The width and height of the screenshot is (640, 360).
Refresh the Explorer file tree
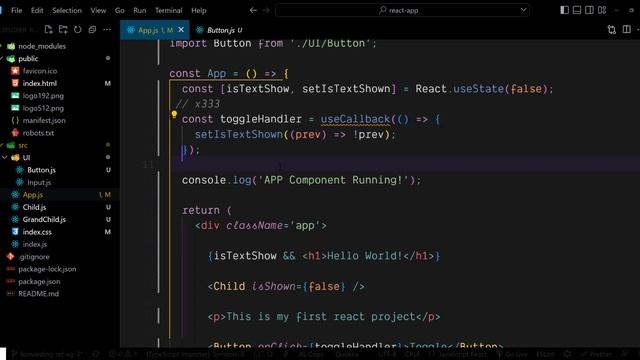tap(78, 29)
